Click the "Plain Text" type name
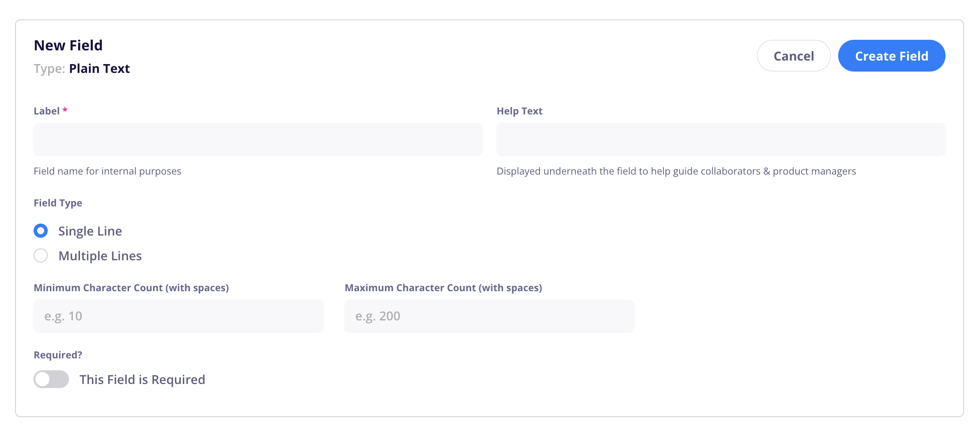This screenshot has width=980, height=441. (x=99, y=68)
